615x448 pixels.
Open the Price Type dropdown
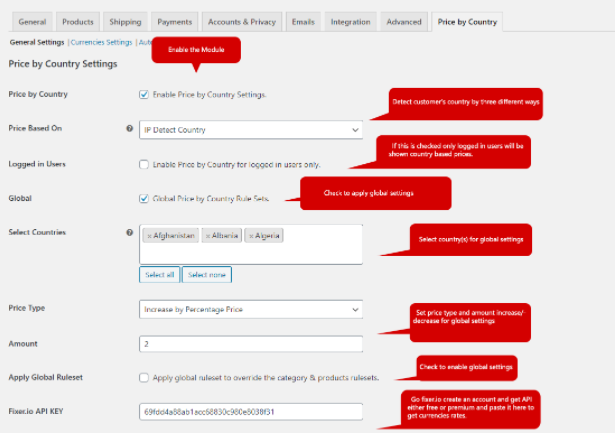click(251, 310)
